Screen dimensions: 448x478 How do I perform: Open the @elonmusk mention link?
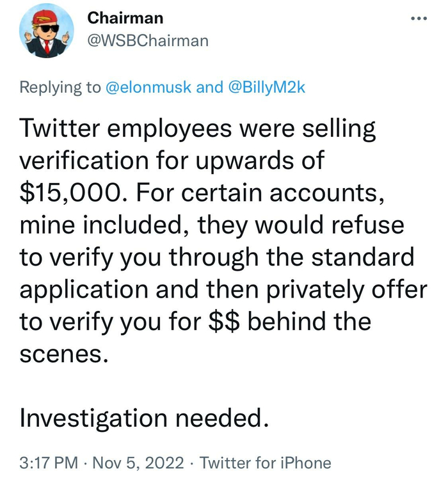(148, 88)
